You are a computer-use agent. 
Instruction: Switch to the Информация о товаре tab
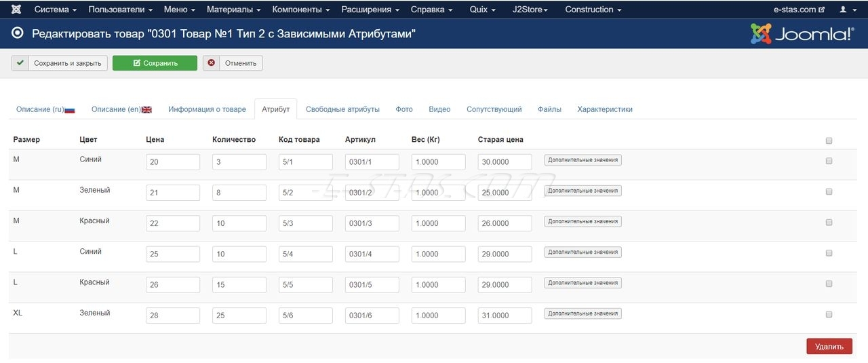tap(208, 109)
